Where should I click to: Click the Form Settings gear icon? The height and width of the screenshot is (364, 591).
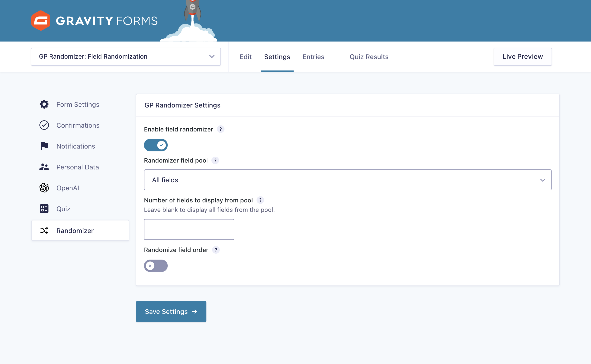pyautogui.click(x=44, y=104)
